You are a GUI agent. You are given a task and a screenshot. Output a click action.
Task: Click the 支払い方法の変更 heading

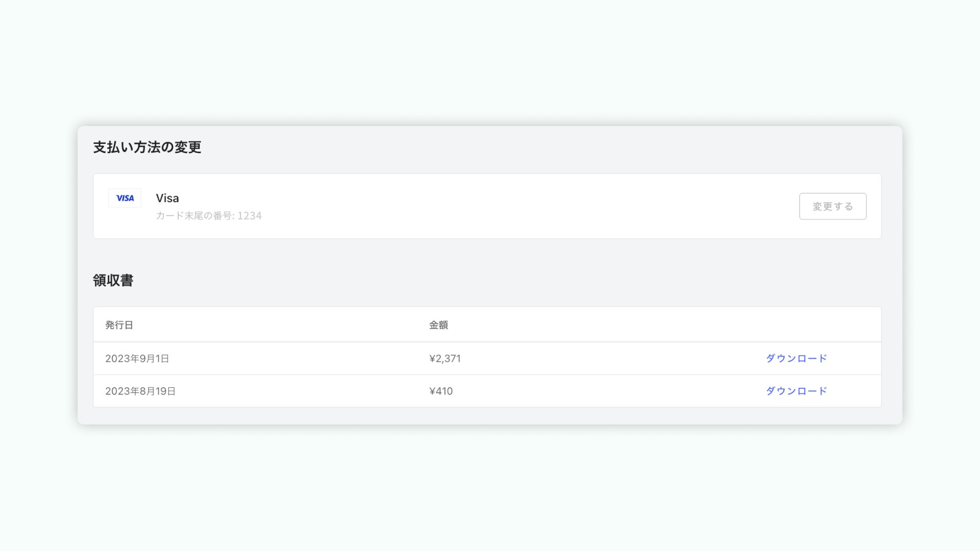[147, 147]
